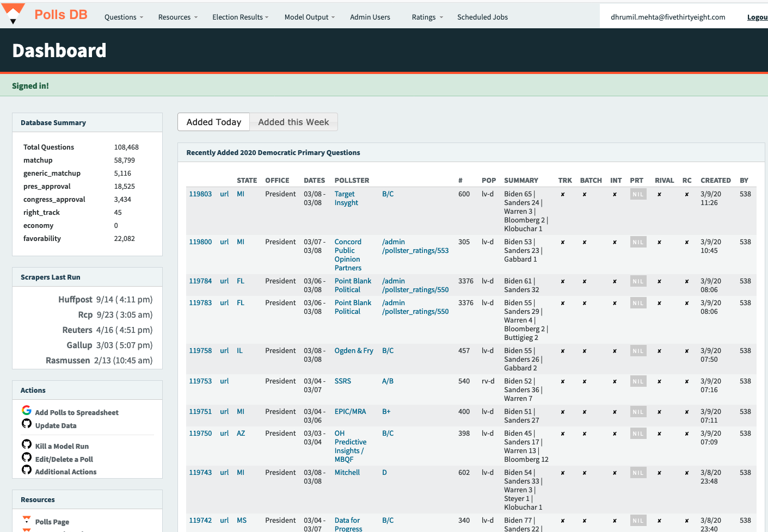The image size is (768, 532).
Task: Click Google icon beside Add Polls to Spreadsheet
Action: (x=27, y=410)
